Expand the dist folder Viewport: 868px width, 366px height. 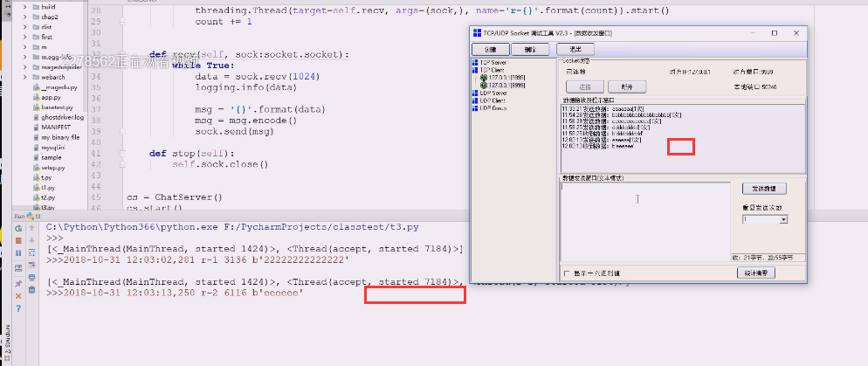point(25,27)
